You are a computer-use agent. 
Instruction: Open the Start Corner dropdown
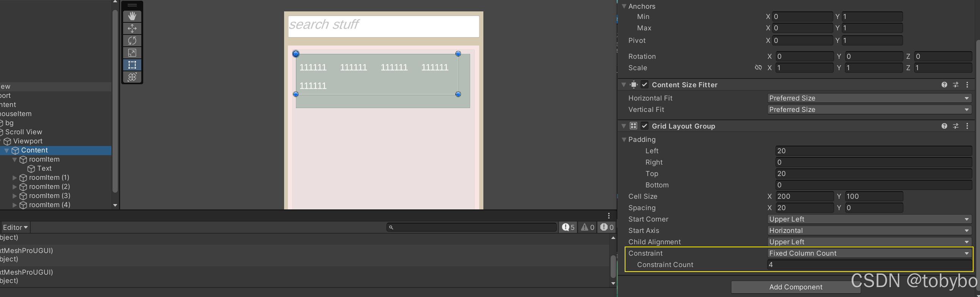(869, 219)
